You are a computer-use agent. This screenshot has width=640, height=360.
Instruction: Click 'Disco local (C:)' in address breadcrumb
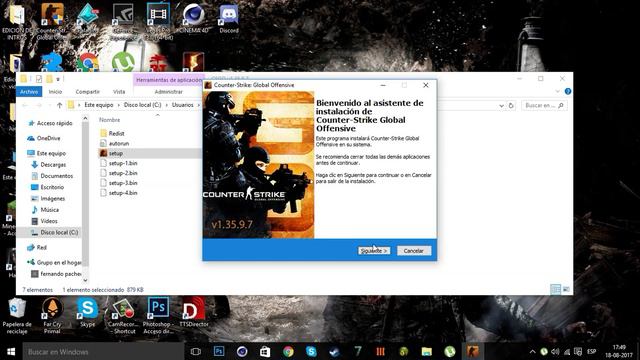click(x=142, y=105)
